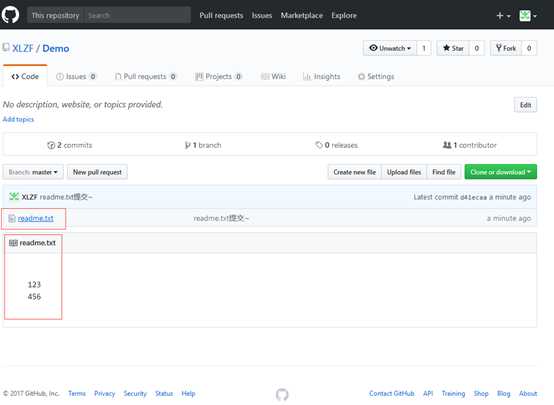The width and height of the screenshot is (554, 405).
Task: Open footer Status link
Action: click(164, 393)
